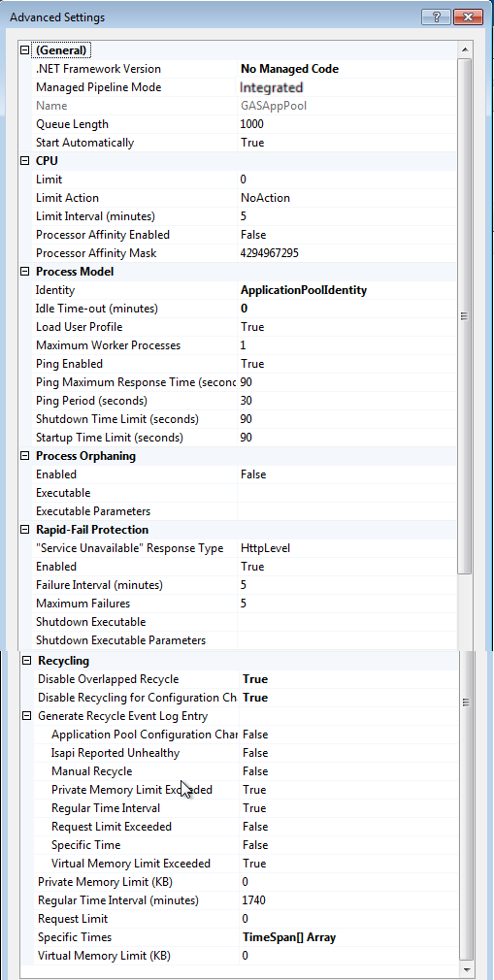Select Specific Time log entry row
Screen dimensions: 494x980
pyautogui.click(x=247, y=845)
